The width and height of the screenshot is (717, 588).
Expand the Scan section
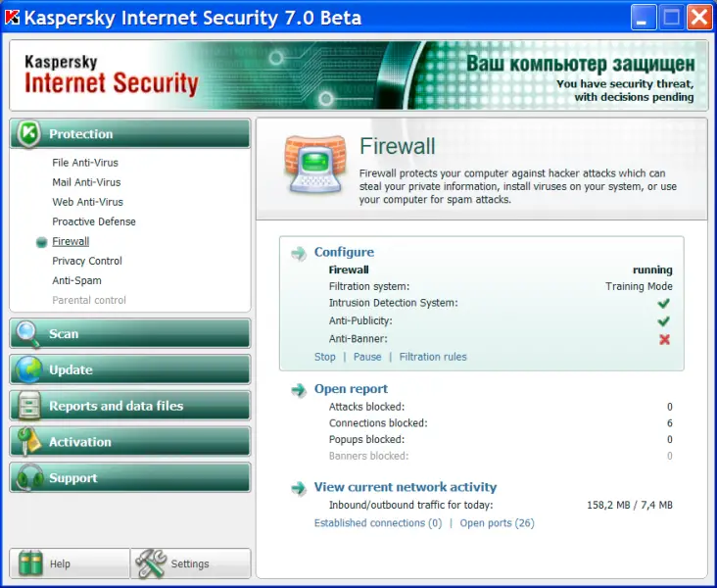click(x=130, y=333)
